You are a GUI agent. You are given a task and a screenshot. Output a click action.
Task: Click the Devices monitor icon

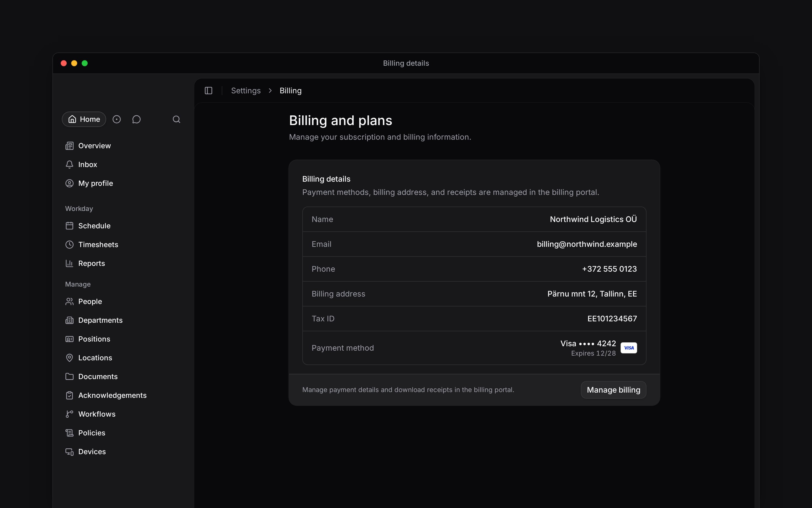coord(70,452)
